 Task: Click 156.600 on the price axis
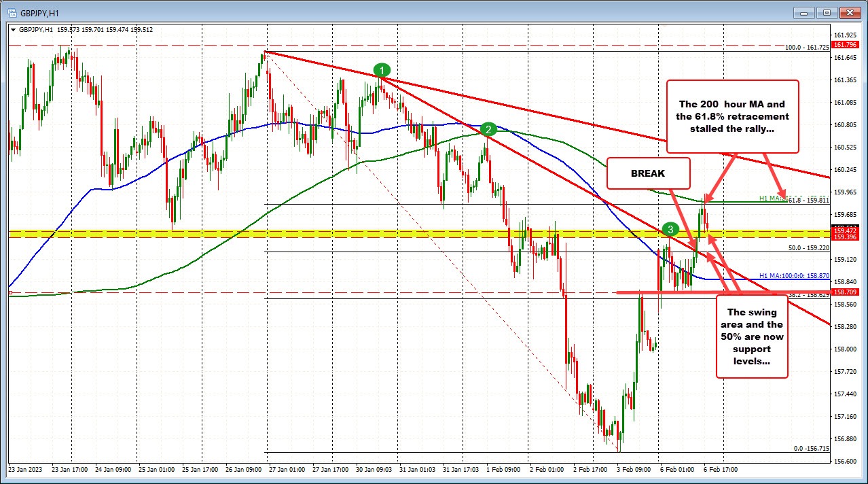tap(845, 462)
